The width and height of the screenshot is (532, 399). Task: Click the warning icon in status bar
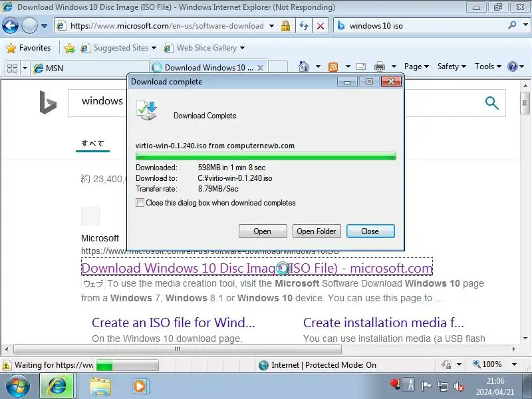6,365
